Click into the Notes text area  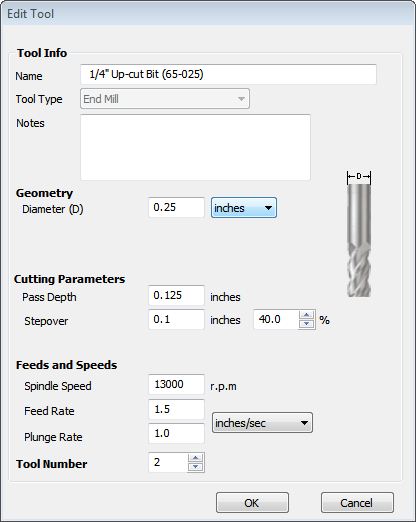(x=195, y=147)
